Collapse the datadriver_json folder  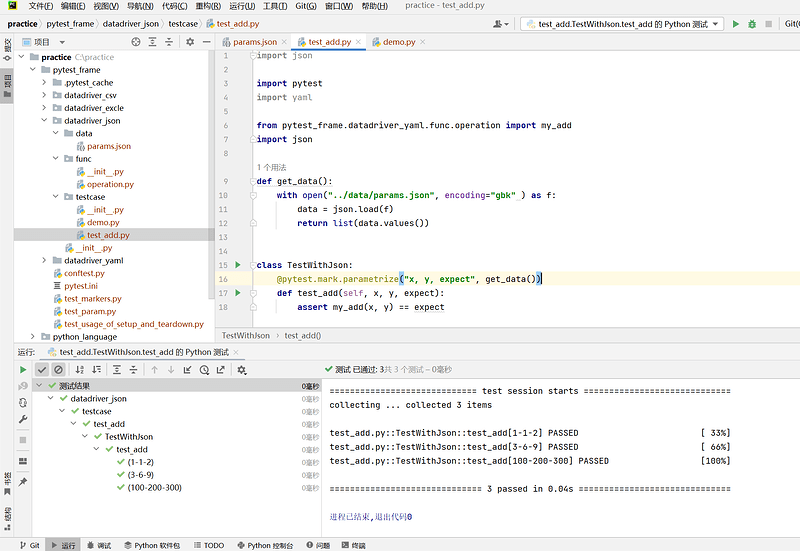click(x=44, y=120)
